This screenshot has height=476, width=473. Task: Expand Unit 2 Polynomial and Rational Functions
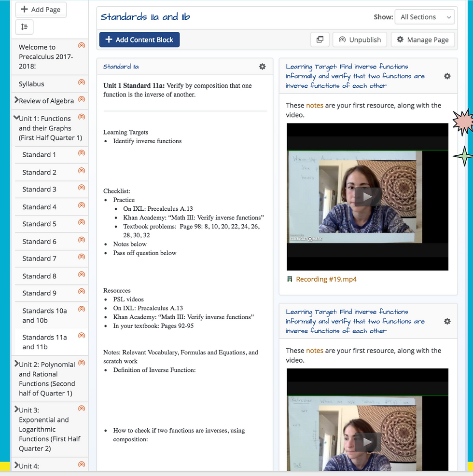[x=16, y=363]
